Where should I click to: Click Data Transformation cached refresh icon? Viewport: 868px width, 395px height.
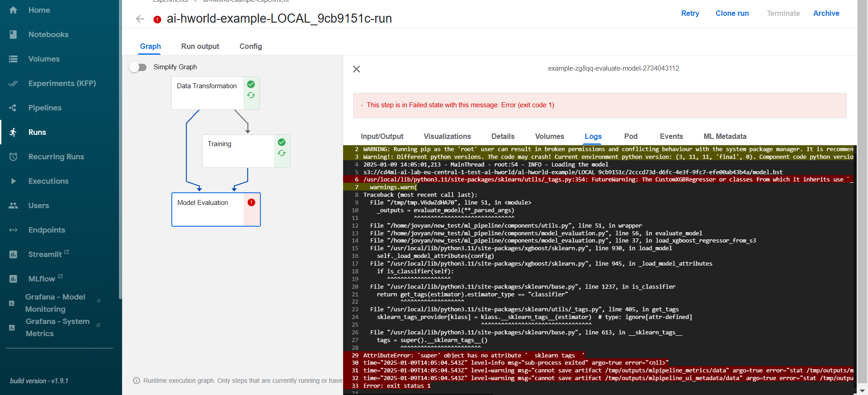point(251,95)
